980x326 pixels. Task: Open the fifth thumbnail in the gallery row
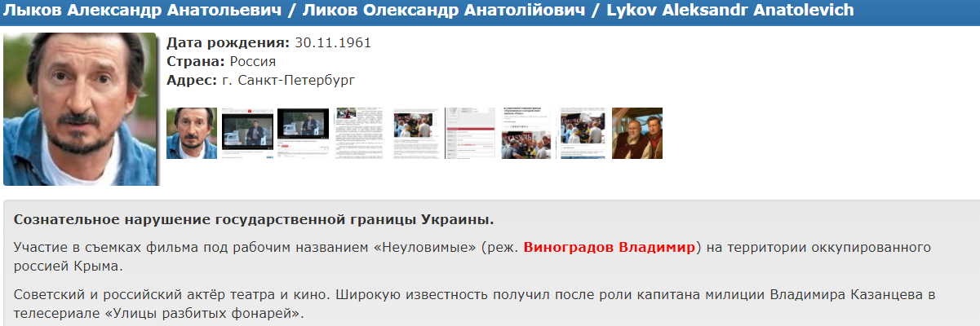(x=415, y=133)
